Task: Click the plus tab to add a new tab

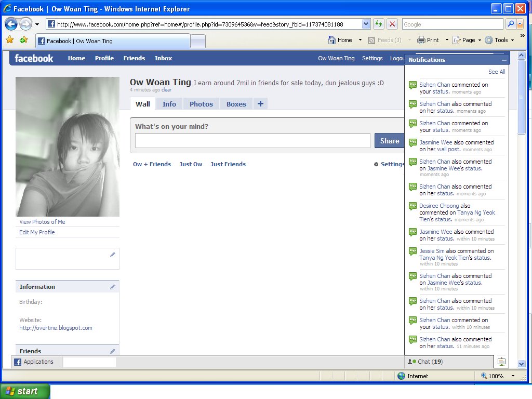Action: click(x=260, y=104)
